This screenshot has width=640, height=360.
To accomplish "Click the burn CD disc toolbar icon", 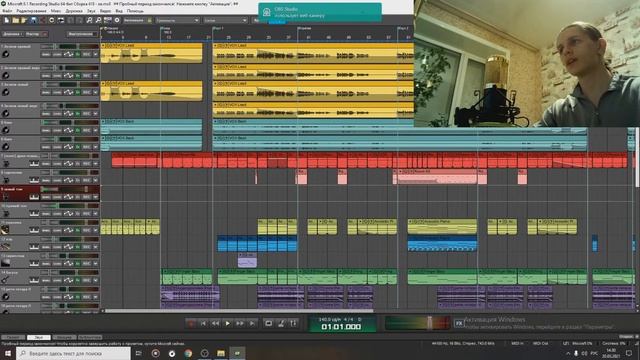I will pyautogui.click(x=52, y=20).
